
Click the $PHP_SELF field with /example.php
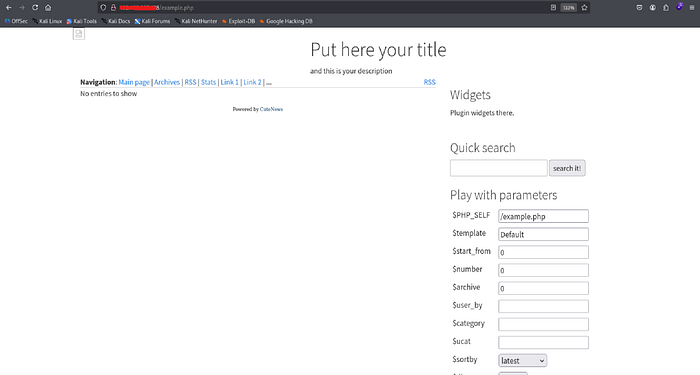click(x=543, y=216)
